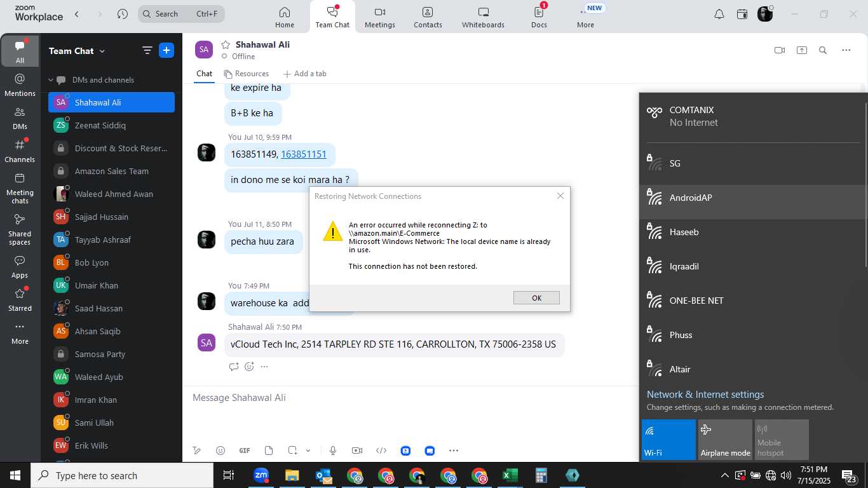Viewport: 868px width, 488px height.
Task: Expand the screenshot options dropdown arrow
Action: [x=308, y=451]
